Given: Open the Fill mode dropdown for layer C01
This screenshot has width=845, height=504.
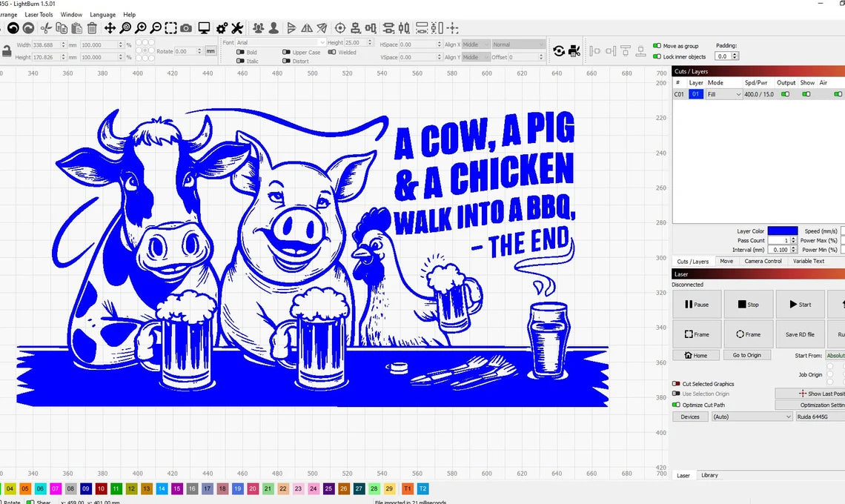Looking at the screenshot, I should click(723, 95).
